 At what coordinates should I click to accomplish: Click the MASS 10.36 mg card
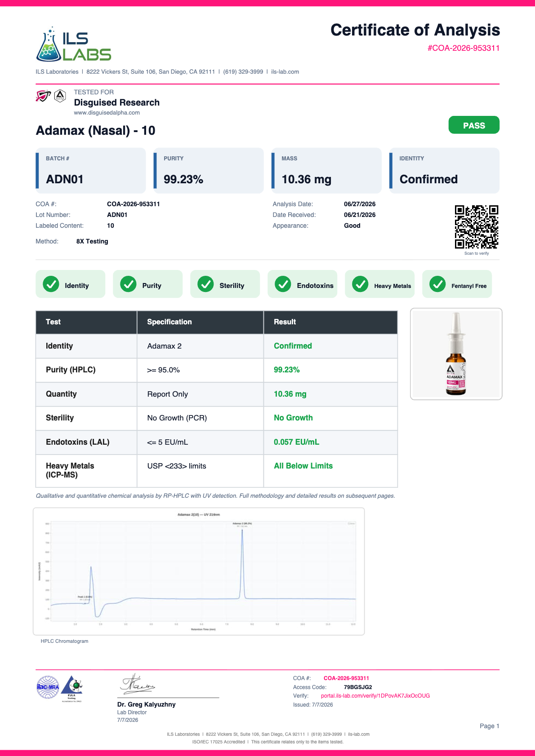click(x=326, y=171)
